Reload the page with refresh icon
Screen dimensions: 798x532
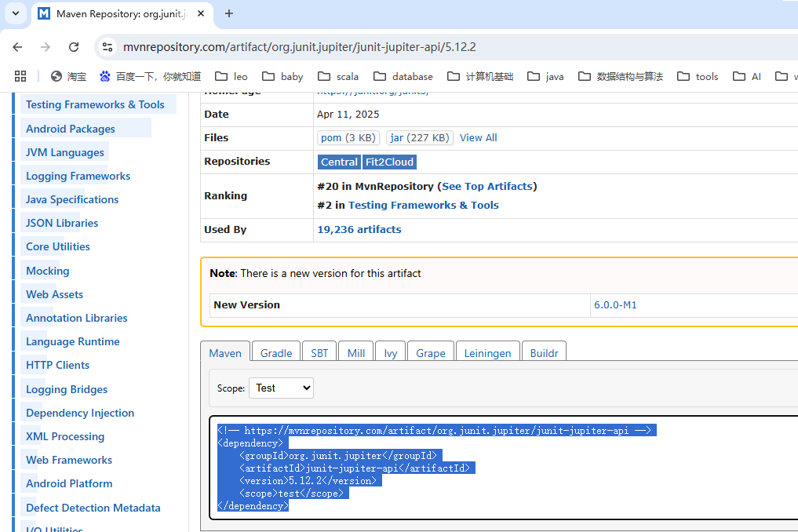click(x=74, y=47)
